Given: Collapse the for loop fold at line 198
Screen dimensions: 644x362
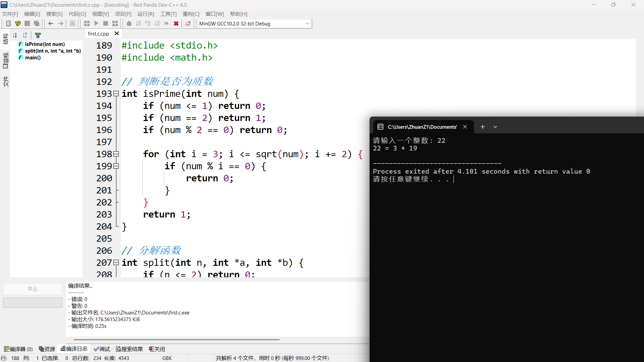Looking at the screenshot, I should coord(116,154).
